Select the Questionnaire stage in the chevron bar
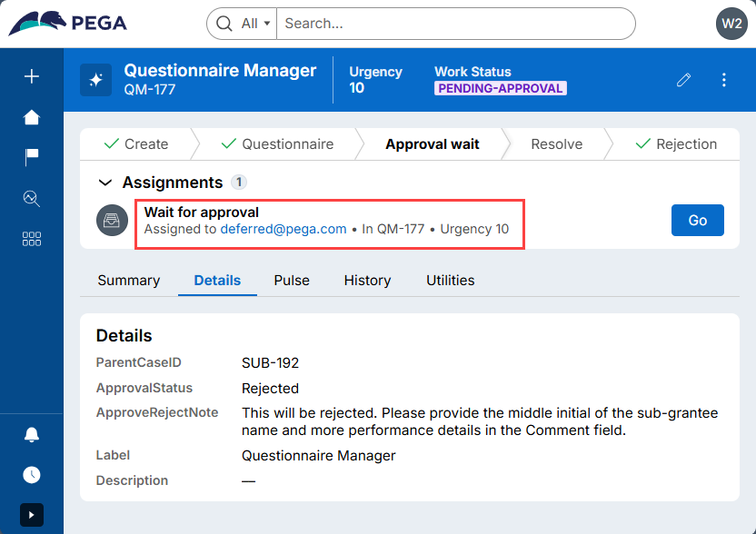756x534 pixels. pos(277,144)
